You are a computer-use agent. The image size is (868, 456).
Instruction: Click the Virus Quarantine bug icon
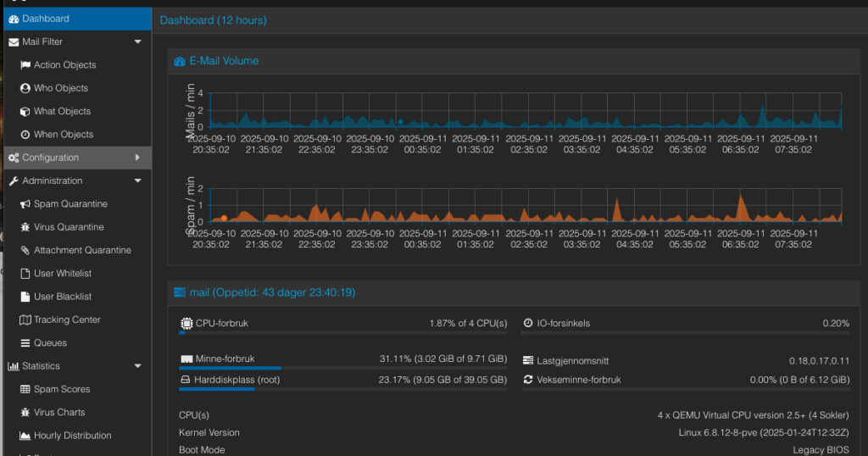pyautogui.click(x=25, y=227)
